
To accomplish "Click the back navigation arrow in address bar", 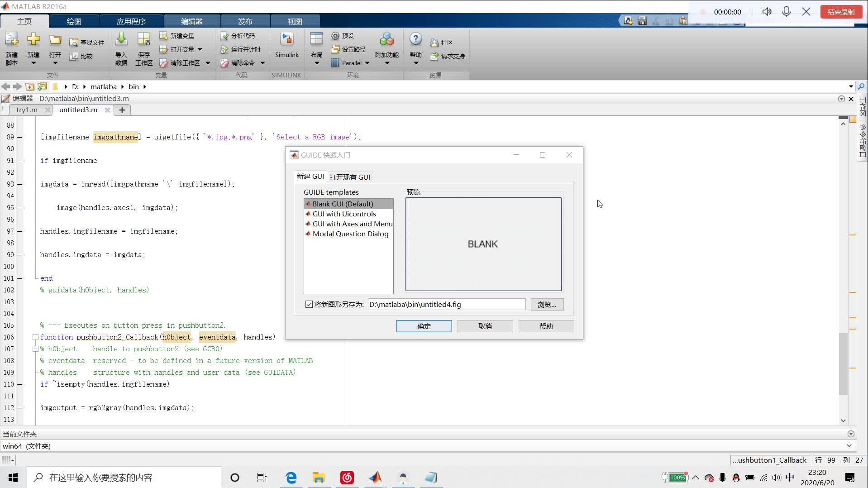I will tap(5, 86).
